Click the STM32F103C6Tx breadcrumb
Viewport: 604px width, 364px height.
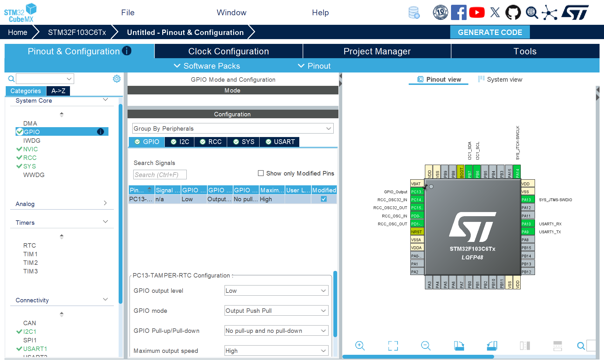(x=77, y=32)
